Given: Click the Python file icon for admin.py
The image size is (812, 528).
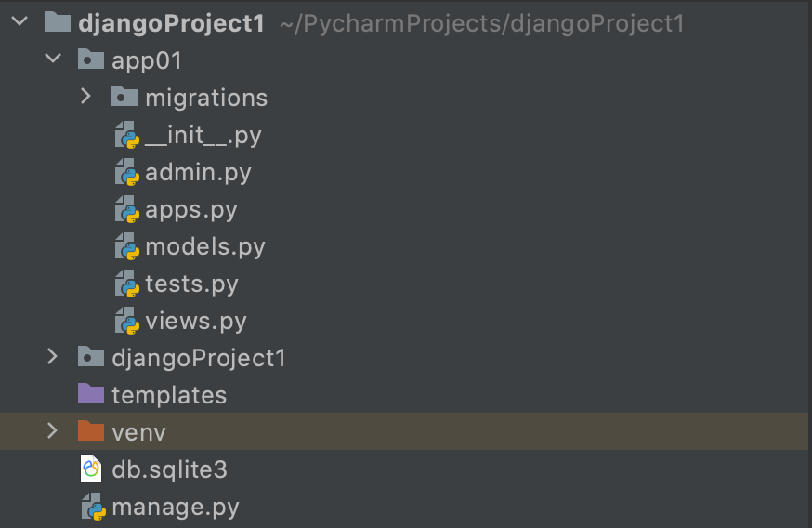Looking at the screenshot, I should click(126, 173).
